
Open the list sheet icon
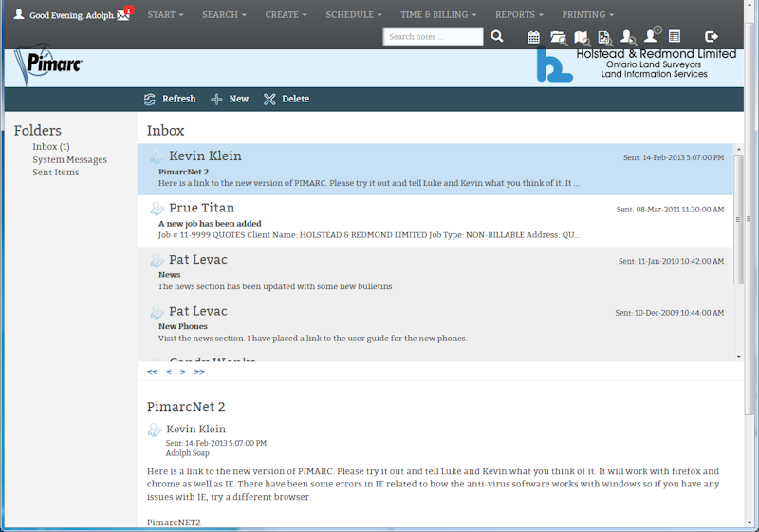tap(675, 36)
